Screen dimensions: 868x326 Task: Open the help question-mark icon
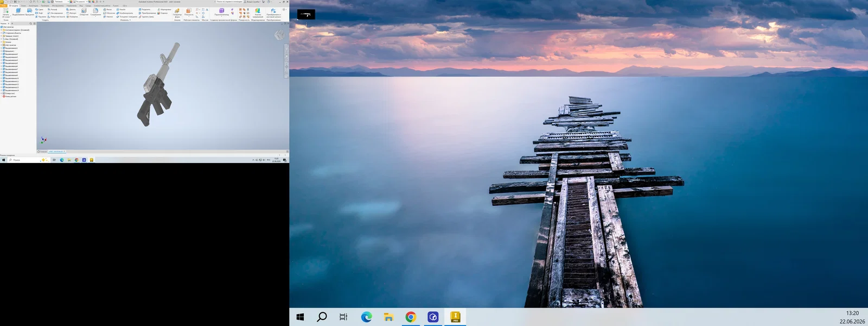click(x=269, y=2)
